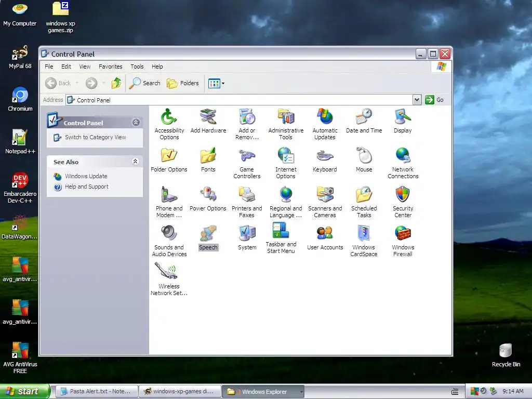Click the Up folder toolbar button
The height and width of the screenshot is (399, 532).
pos(116,83)
